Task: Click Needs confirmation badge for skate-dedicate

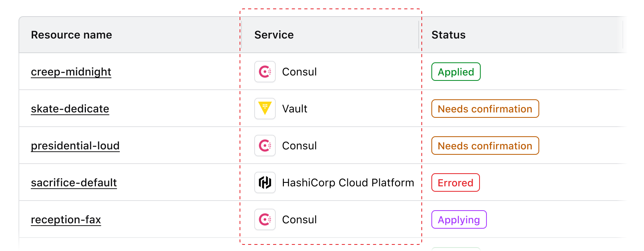Action: (485, 109)
